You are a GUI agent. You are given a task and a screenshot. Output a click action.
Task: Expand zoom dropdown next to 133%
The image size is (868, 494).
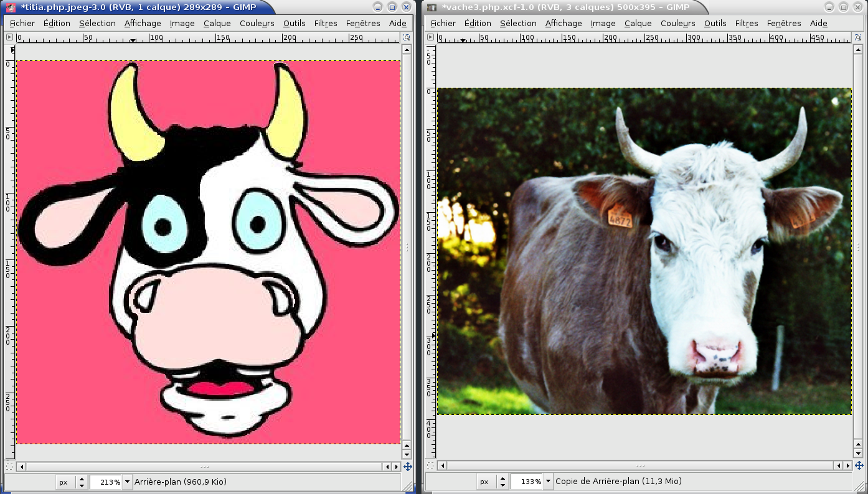(549, 481)
